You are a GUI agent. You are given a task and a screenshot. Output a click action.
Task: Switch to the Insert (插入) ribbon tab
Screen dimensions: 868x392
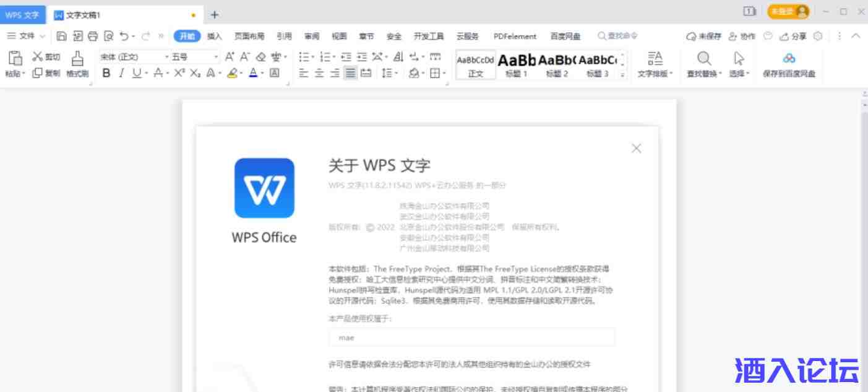tap(214, 36)
